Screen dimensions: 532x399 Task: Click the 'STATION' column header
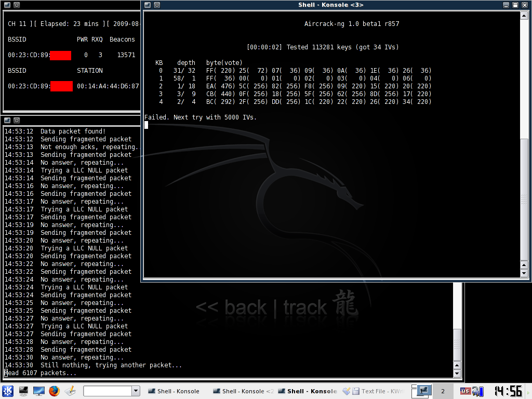[89, 71]
